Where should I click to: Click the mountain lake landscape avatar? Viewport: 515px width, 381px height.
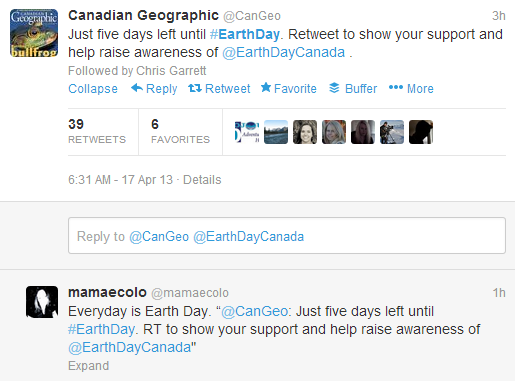pyautogui.click(x=276, y=132)
